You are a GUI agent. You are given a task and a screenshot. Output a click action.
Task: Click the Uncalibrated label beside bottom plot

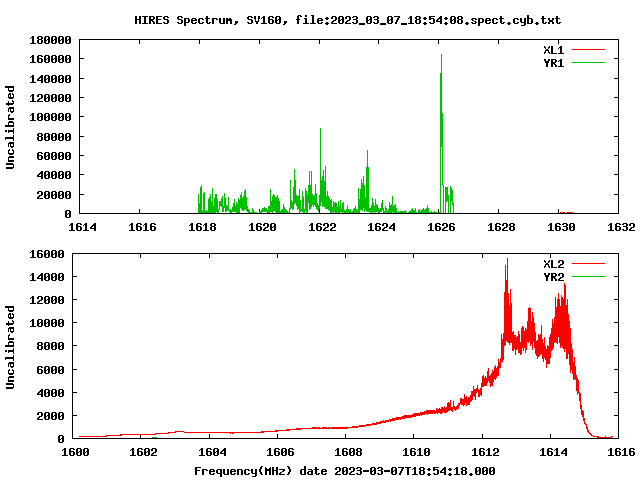click(10, 347)
